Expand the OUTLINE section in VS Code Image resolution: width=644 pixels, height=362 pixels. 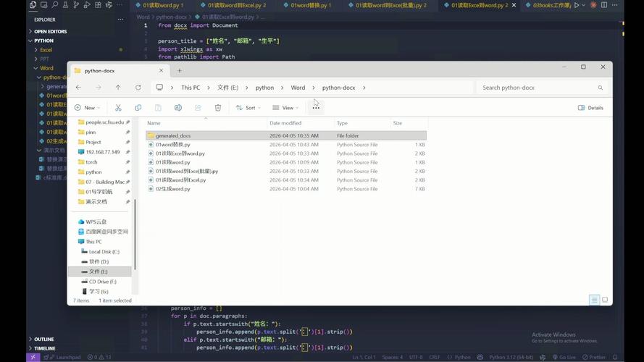tap(43, 339)
